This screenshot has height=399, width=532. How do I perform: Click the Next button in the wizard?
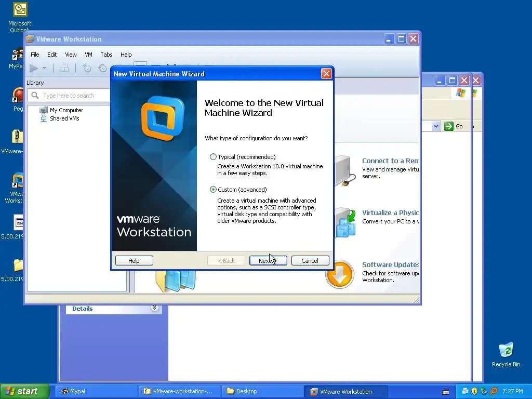tap(268, 261)
